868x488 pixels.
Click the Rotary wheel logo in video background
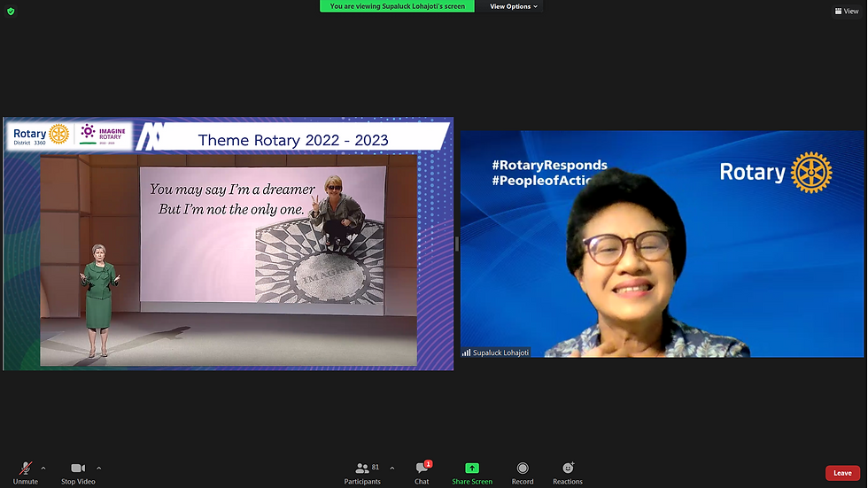(811, 173)
